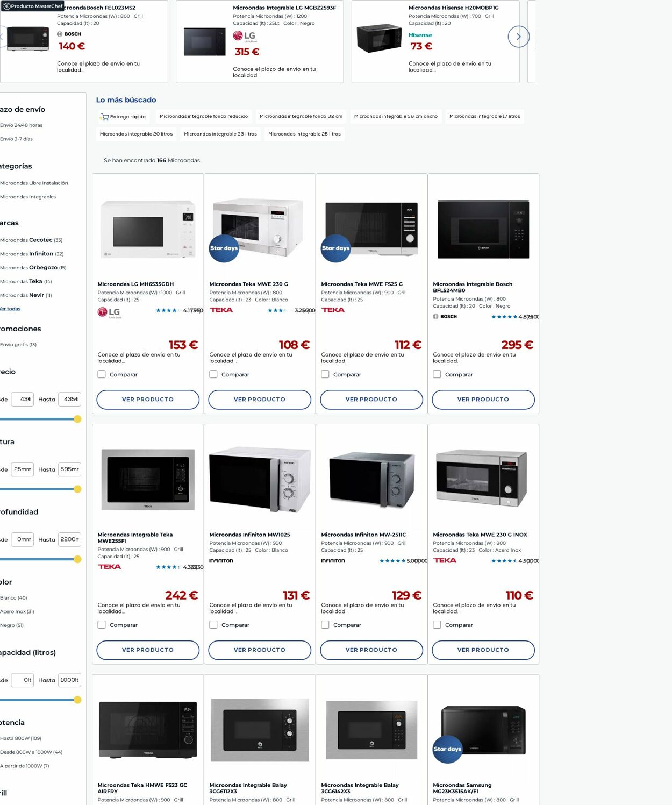The height and width of the screenshot is (805, 672).
Task: Tick Comparar for Teka MWE255FI
Action: [102, 625]
